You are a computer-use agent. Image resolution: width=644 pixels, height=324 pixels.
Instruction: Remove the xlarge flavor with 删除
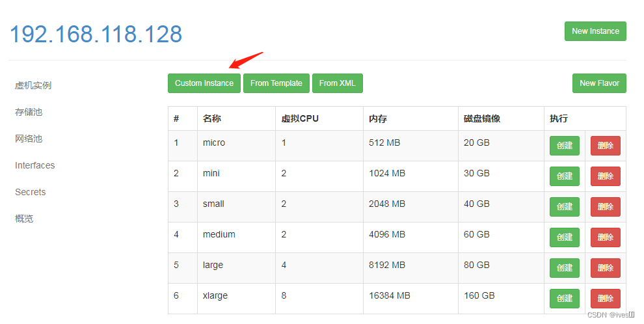click(x=605, y=299)
